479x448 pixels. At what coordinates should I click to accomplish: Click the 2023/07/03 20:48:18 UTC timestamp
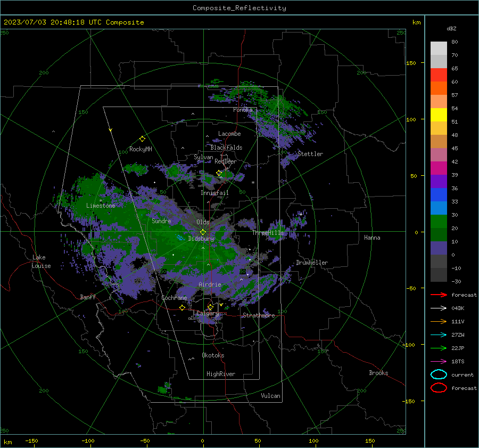[73, 22]
